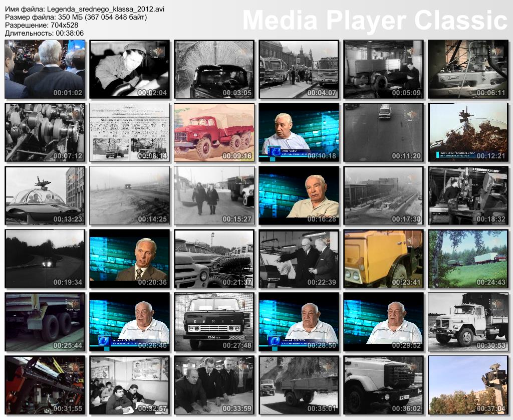Viewport: 513px width, 420px height.
Task: Click the Media Player Classic watermark title
Action: [x=375, y=21]
